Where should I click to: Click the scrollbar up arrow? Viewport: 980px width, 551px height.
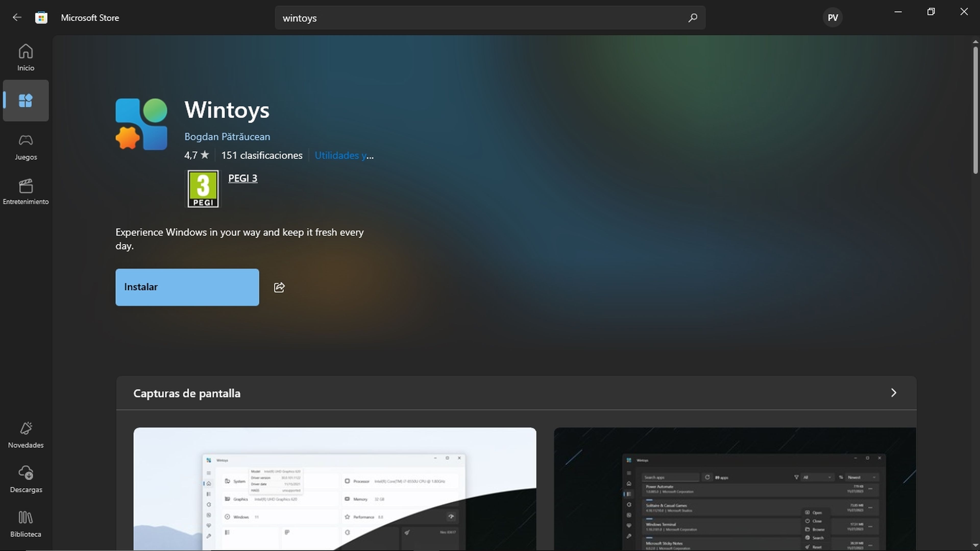pos(975,41)
